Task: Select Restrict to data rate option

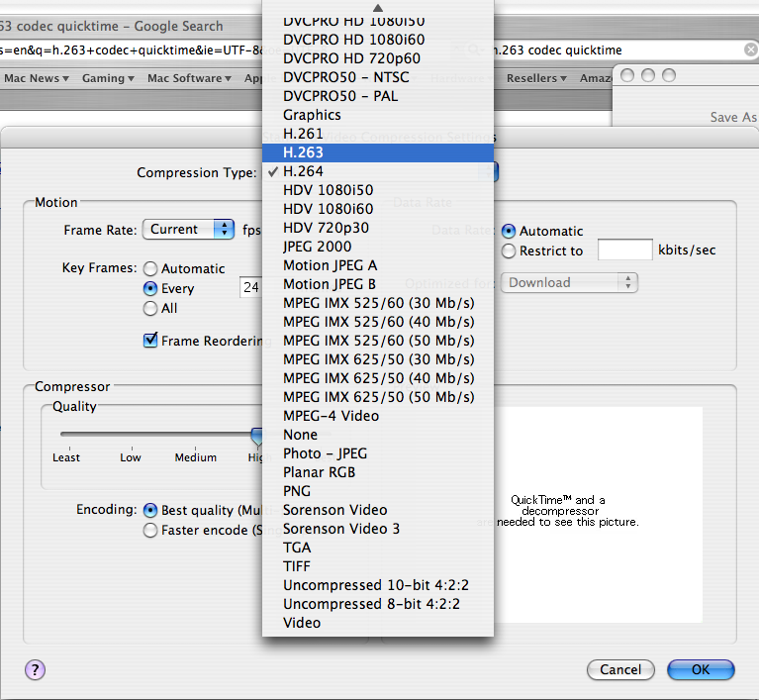Action: (x=509, y=250)
